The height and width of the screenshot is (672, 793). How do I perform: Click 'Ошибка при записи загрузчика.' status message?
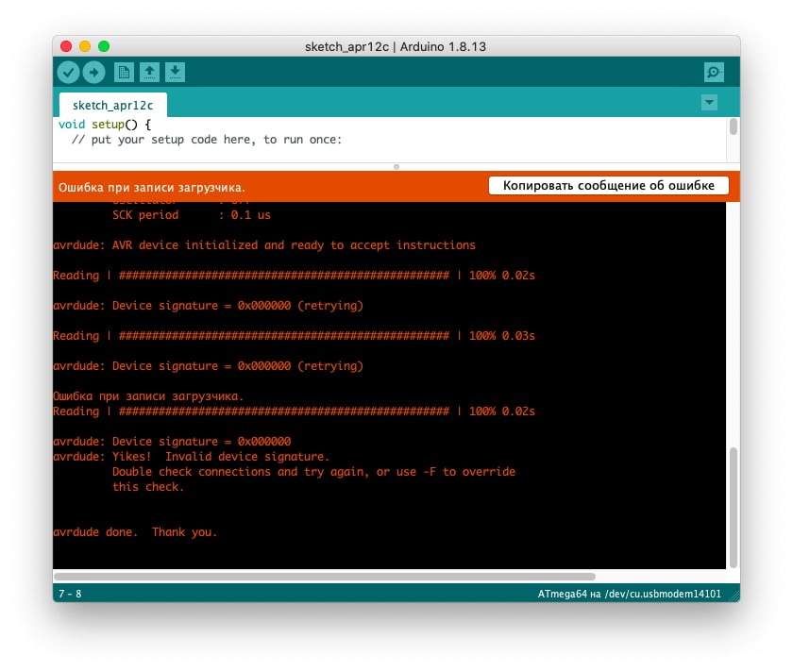151,188
